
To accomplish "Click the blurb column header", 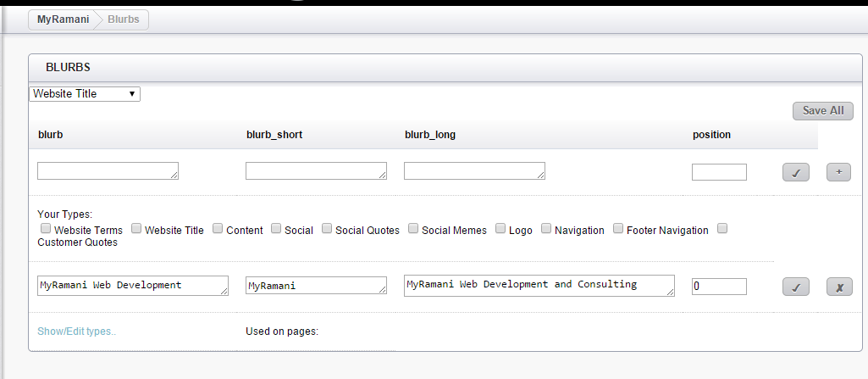I will pos(50,135).
